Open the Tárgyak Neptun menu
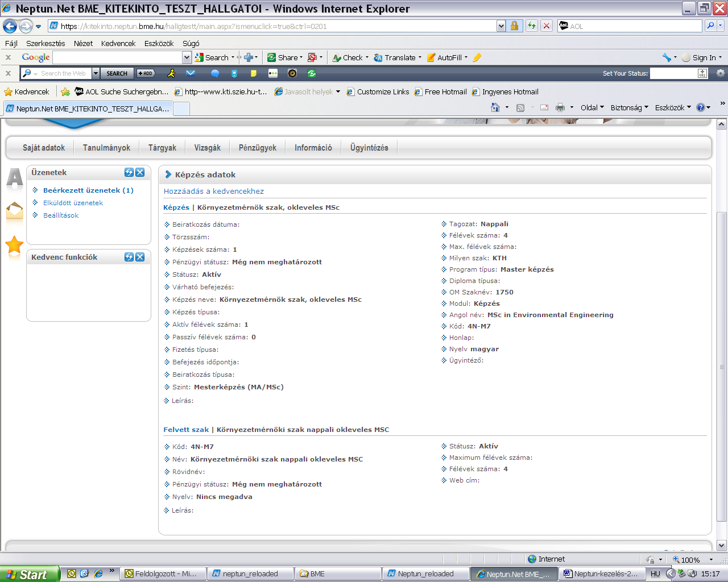Viewport: 728px width, 582px height. (162, 148)
